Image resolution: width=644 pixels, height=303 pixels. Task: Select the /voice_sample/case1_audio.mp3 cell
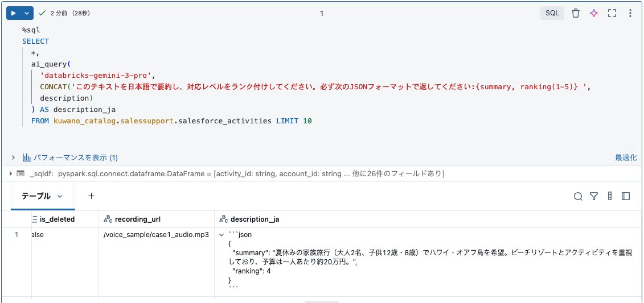(x=157, y=235)
